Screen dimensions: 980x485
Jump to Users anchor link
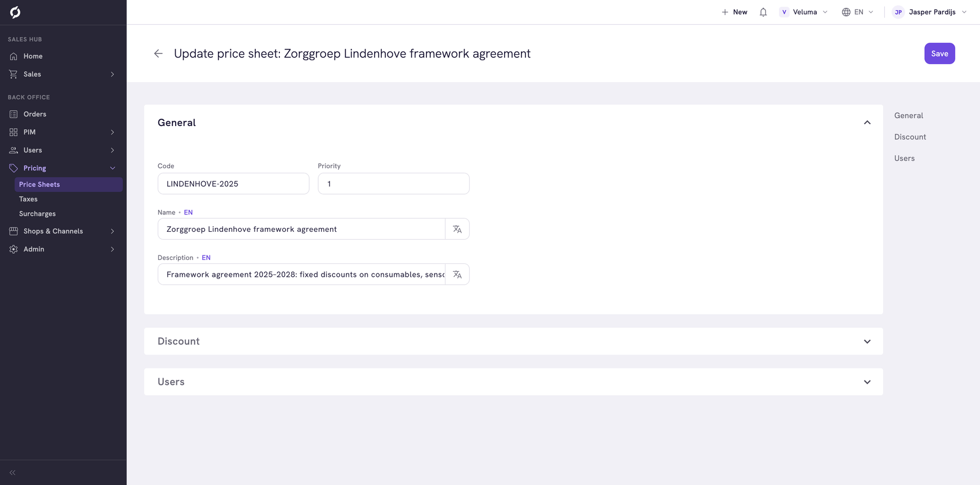[x=905, y=158]
